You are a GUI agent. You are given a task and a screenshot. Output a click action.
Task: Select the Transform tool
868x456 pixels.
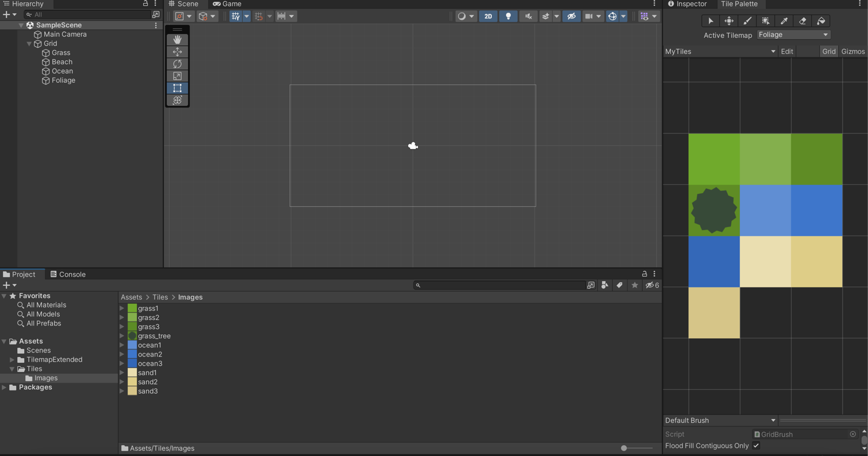click(x=177, y=100)
